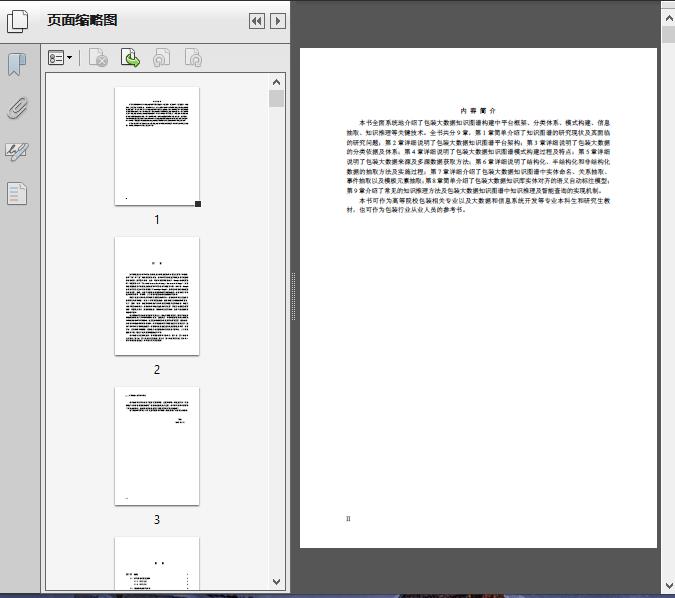Image resolution: width=675 pixels, height=598 pixels.
Task: Open the document content panel icon
Action: click(x=17, y=193)
